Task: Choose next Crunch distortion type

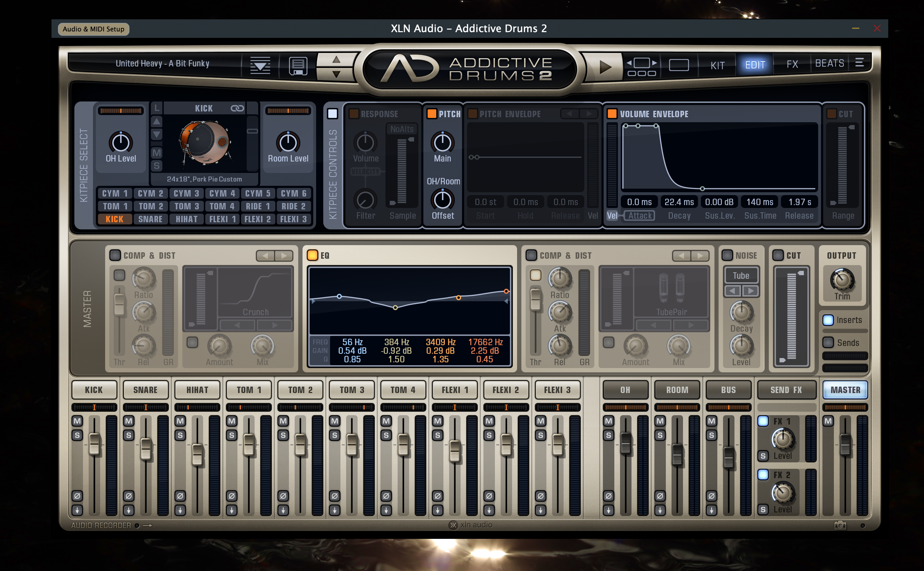Action: 274,325
